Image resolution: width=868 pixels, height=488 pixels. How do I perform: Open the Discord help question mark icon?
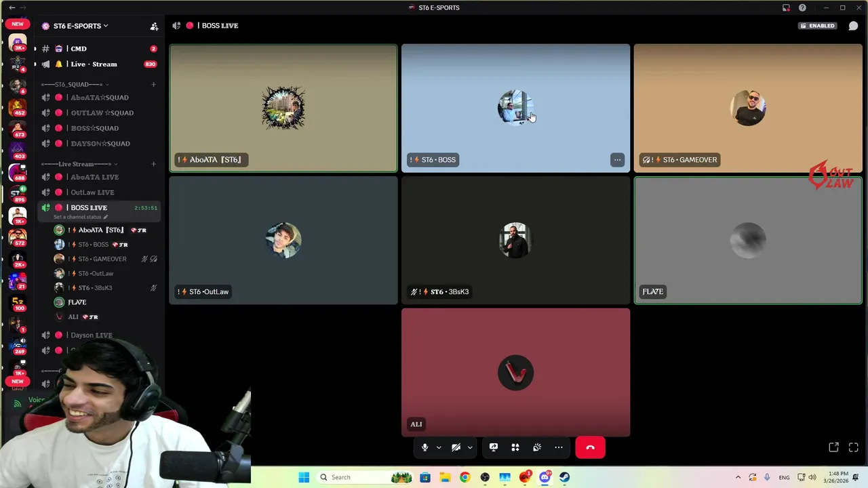click(x=802, y=7)
